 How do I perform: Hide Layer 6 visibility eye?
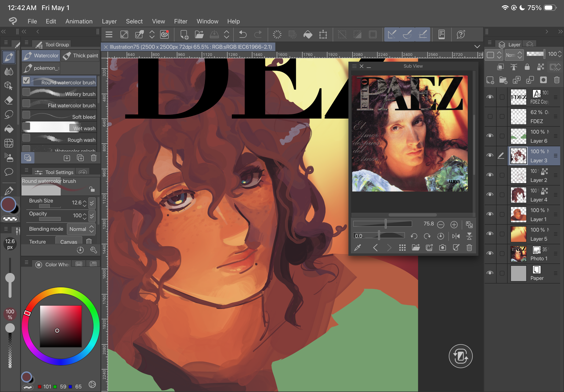[490, 136]
